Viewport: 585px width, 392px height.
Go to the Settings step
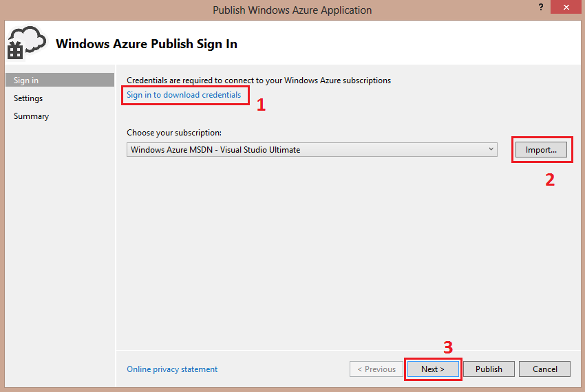[x=28, y=98]
